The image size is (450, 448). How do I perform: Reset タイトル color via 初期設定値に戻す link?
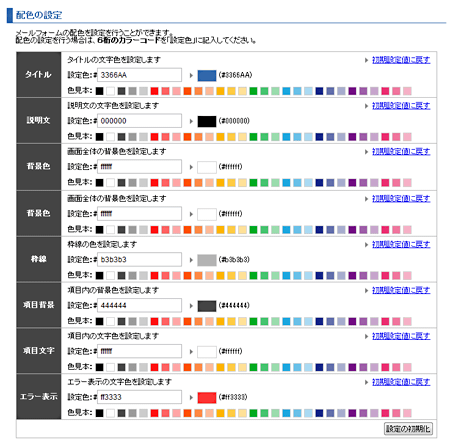401,60
